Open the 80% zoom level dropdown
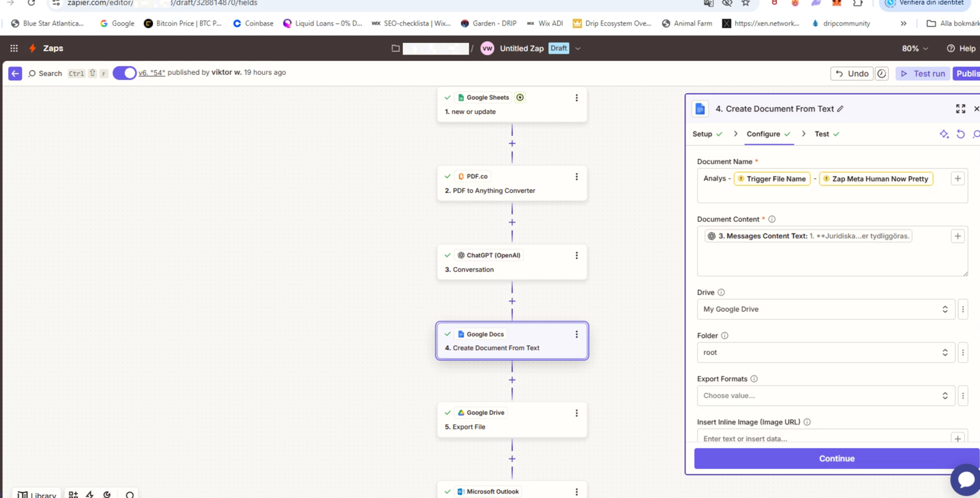The width and height of the screenshot is (980, 498). (915, 49)
